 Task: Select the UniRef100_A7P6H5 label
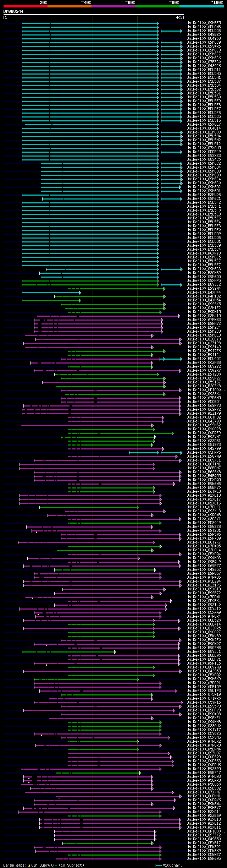pyautogui.click(x=204, y=398)
